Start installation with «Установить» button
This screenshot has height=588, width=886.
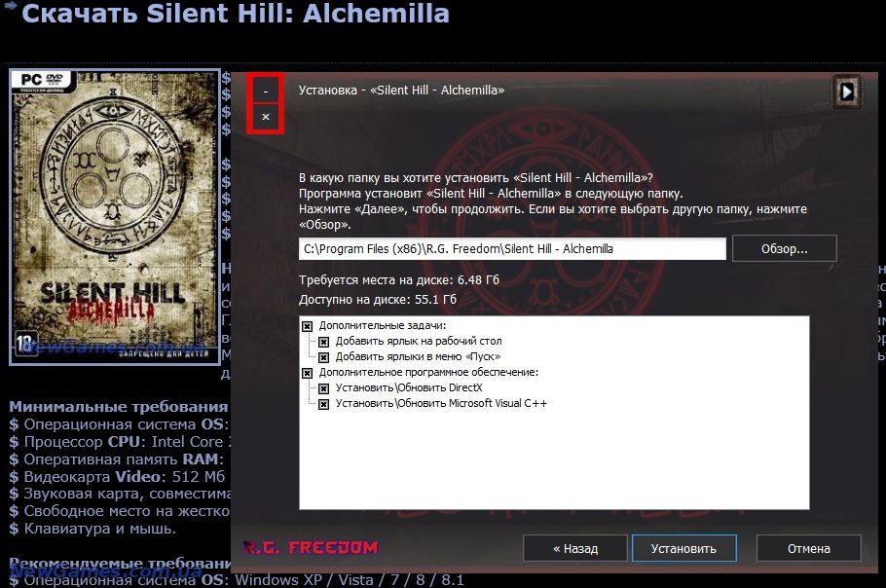[683, 548]
